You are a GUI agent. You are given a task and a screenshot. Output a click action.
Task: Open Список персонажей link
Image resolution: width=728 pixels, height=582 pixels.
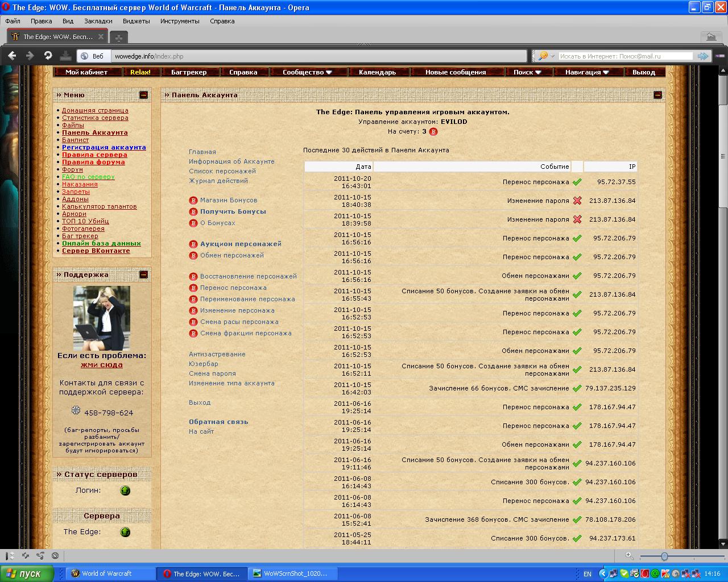[x=222, y=171]
